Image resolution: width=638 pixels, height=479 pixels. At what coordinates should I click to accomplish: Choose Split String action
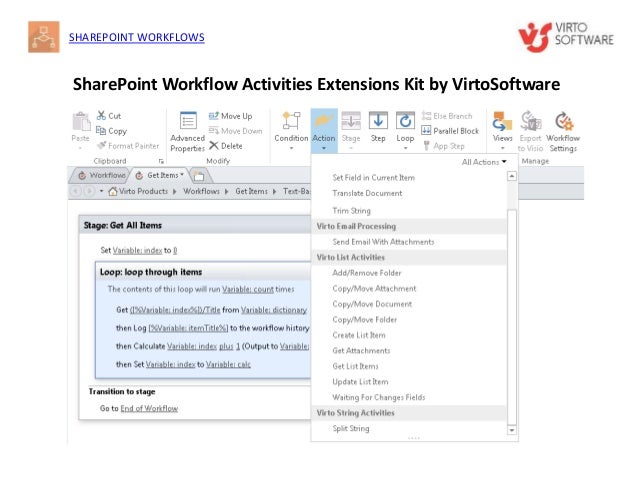[x=351, y=428]
